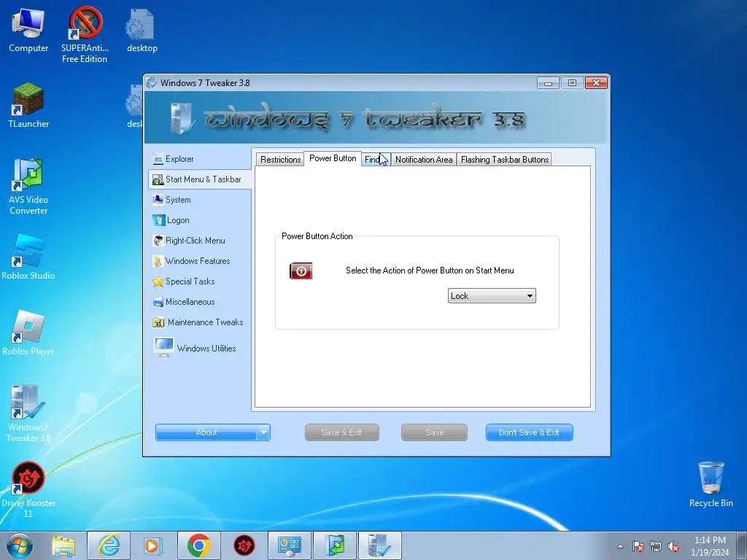Image resolution: width=747 pixels, height=560 pixels.
Task: Click the Save & Exit button
Action: pos(341,432)
